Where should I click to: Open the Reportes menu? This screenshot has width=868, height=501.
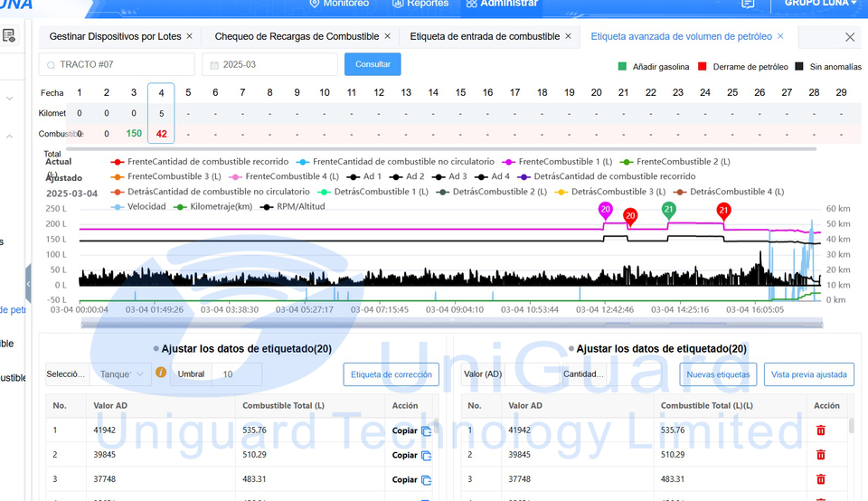click(420, 4)
